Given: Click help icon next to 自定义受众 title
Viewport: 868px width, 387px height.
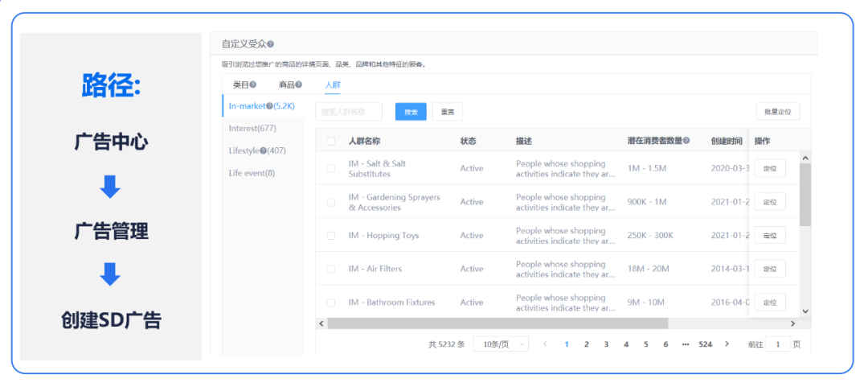Looking at the screenshot, I should (x=271, y=44).
